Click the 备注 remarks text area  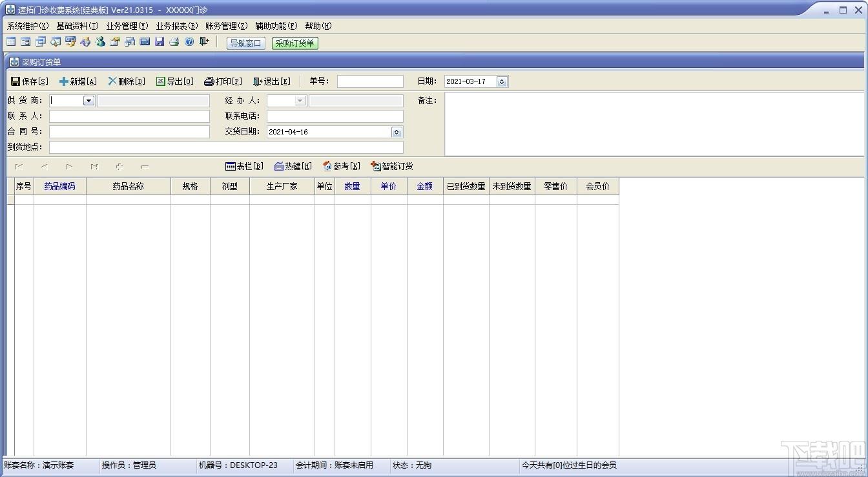click(x=654, y=125)
